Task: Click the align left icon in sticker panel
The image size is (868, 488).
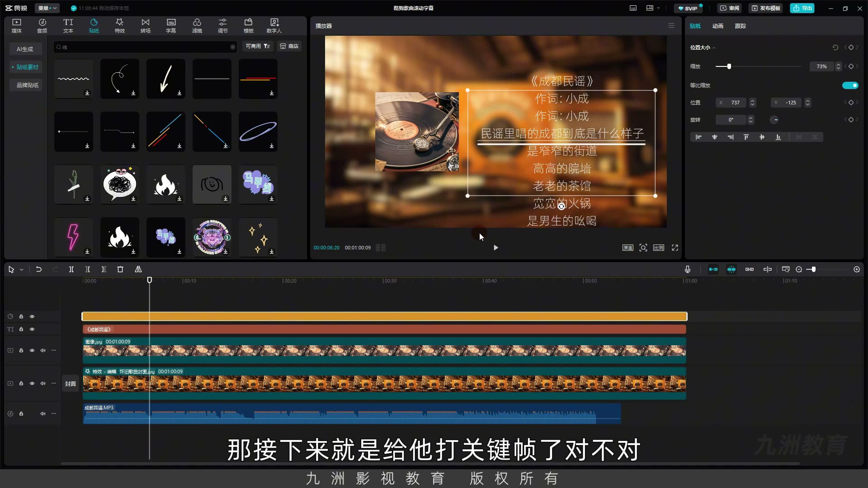Action: pyautogui.click(x=698, y=137)
